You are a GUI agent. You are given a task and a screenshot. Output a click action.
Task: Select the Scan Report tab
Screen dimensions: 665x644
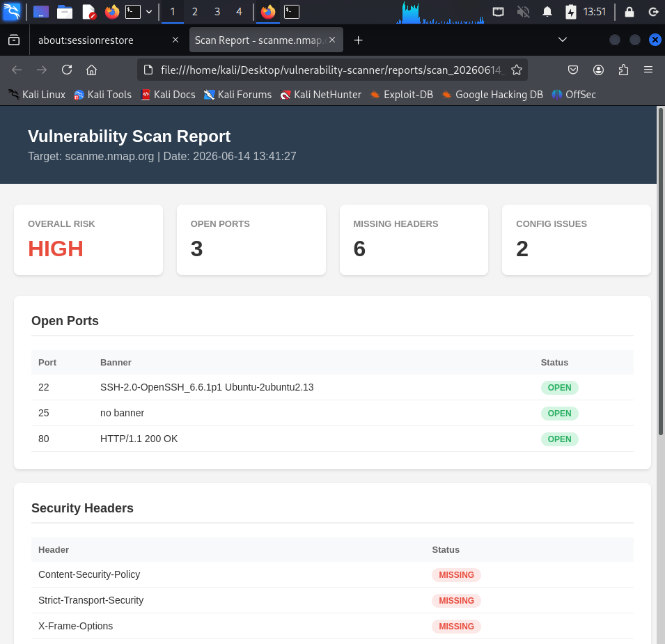[266, 40]
